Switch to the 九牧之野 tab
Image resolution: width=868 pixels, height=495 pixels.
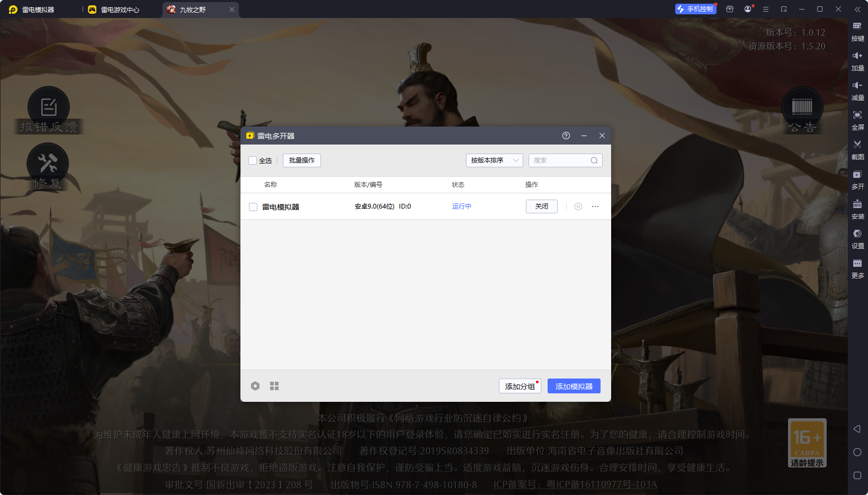(193, 10)
